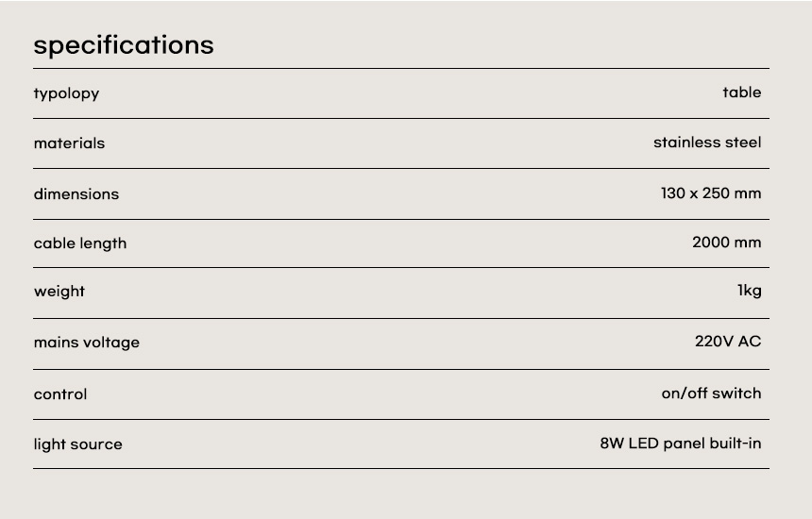Image resolution: width=812 pixels, height=519 pixels.
Task: Select the table typology value
Action: (x=741, y=92)
